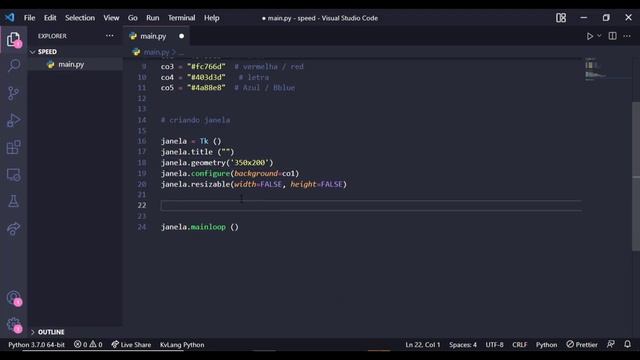Click the EXPLORER panel title
The height and width of the screenshot is (360, 640).
coord(52,36)
